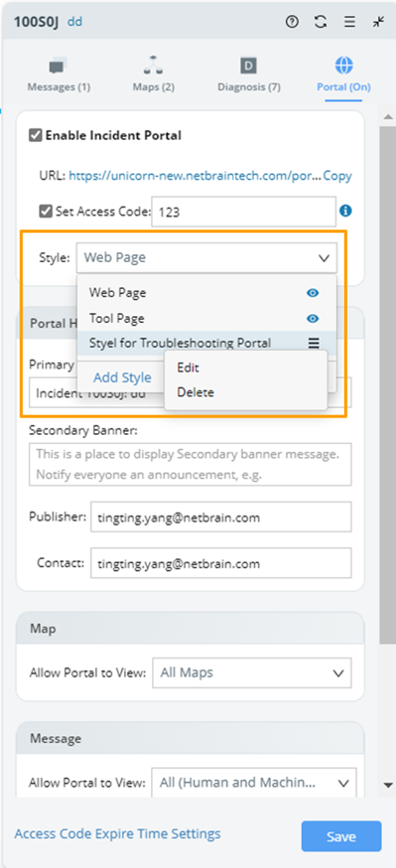
Task: Click the Save button
Action: tap(341, 836)
